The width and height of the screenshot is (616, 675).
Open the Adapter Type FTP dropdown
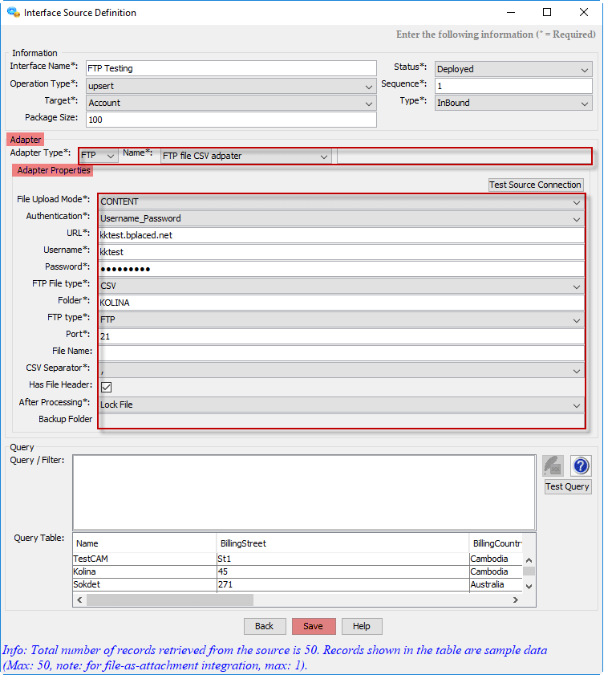[99, 156]
